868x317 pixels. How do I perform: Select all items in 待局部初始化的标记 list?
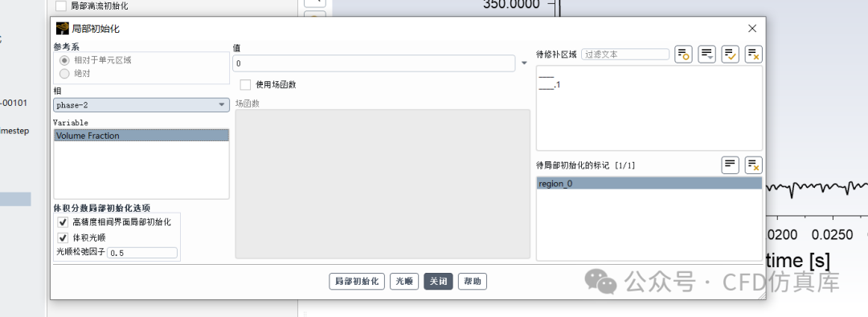click(730, 165)
